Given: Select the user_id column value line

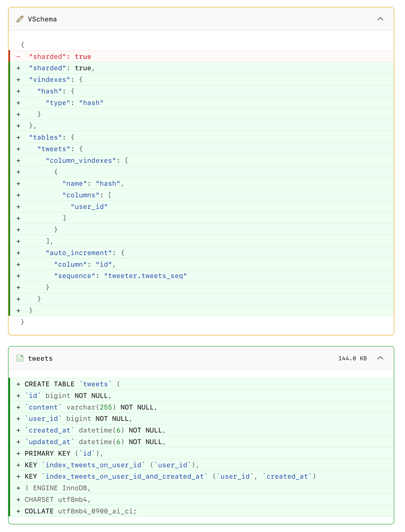Looking at the screenshot, I should pyautogui.click(x=89, y=206).
